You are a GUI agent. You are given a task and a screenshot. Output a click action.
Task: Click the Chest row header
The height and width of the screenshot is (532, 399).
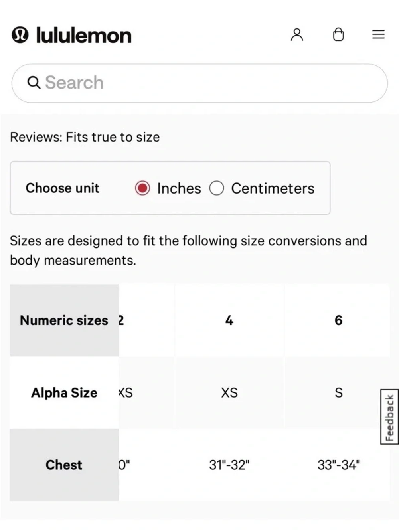tap(64, 465)
